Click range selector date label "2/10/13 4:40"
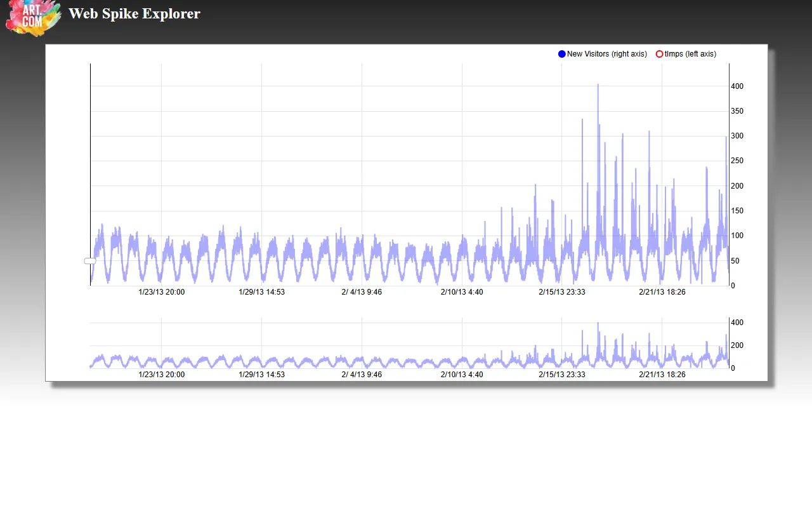This screenshot has width=812, height=508. click(x=462, y=375)
